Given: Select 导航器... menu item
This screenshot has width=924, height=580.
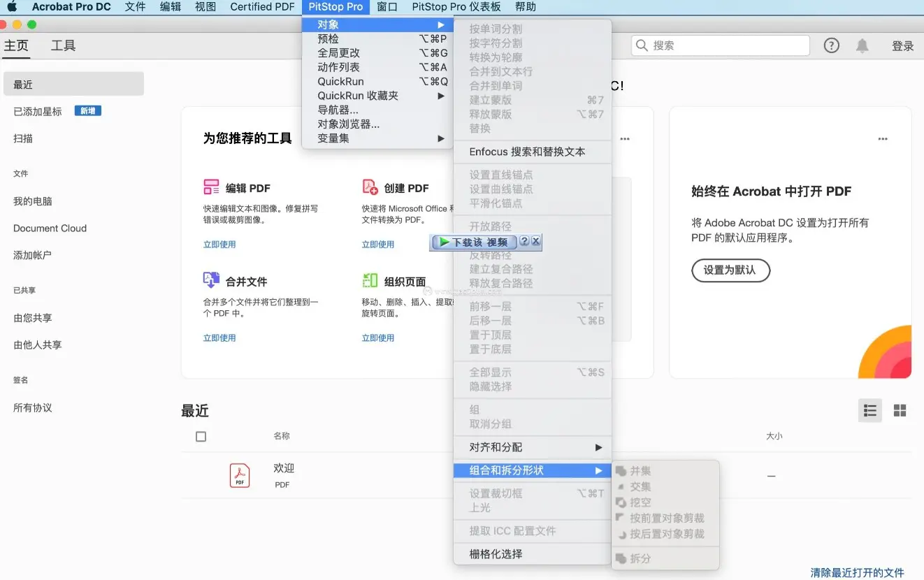Looking at the screenshot, I should click(378, 110).
